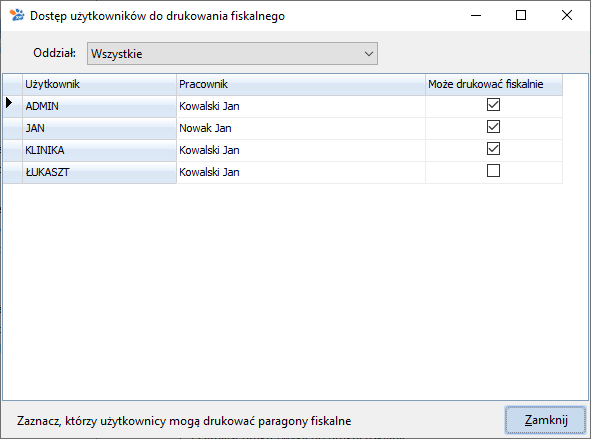This screenshot has height=439, width=591.
Task: Click the row indicator arrow beside ADMIN
Action: click(x=9, y=103)
